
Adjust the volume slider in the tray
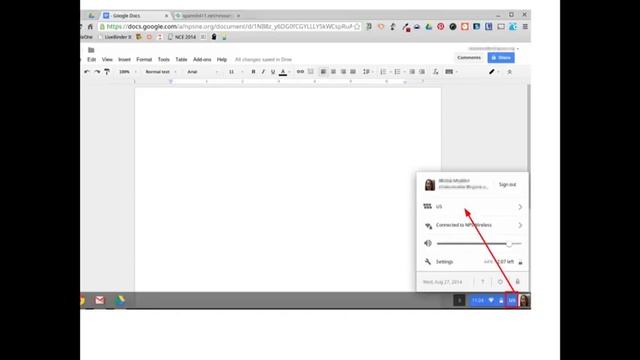pyautogui.click(x=479, y=244)
